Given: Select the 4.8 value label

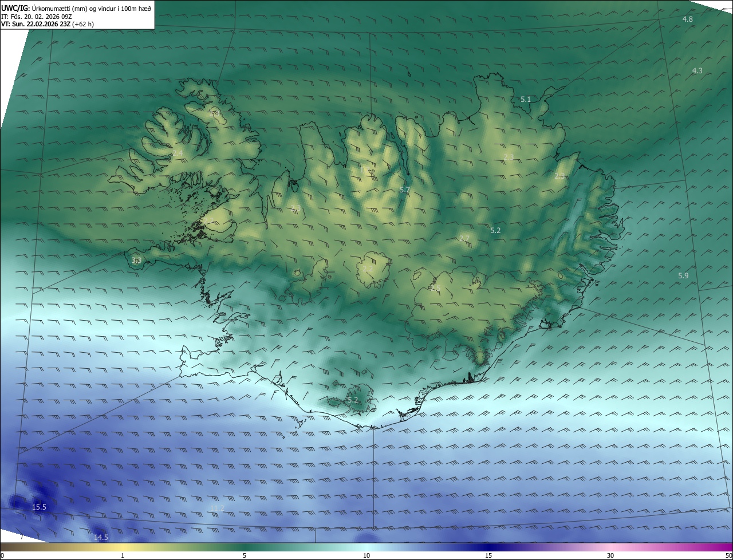Looking at the screenshot, I should (x=688, y=19).
